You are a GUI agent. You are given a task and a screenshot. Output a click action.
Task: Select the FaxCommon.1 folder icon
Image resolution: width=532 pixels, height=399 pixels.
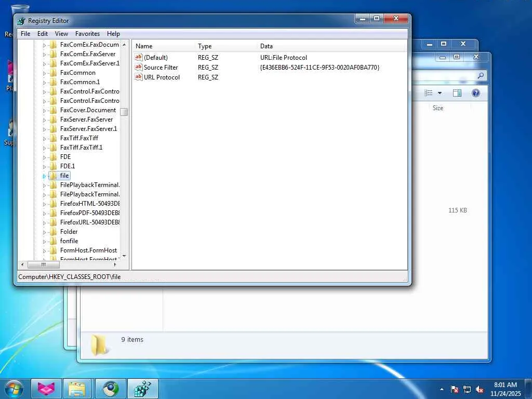point(54,82)
